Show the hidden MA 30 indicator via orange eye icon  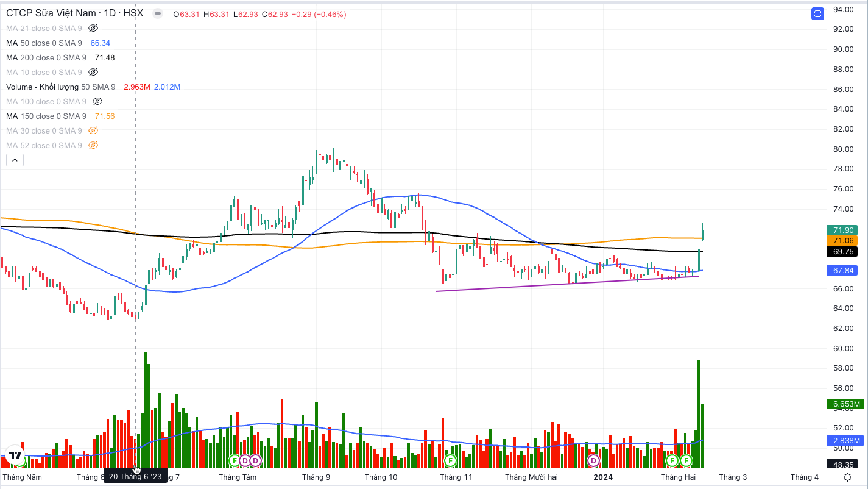pos(93,130)
